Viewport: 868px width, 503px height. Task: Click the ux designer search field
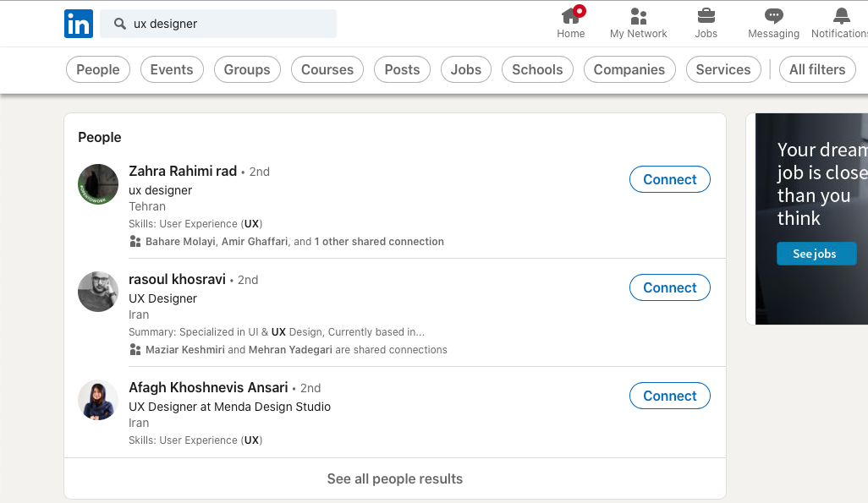[x=218, y=24]
